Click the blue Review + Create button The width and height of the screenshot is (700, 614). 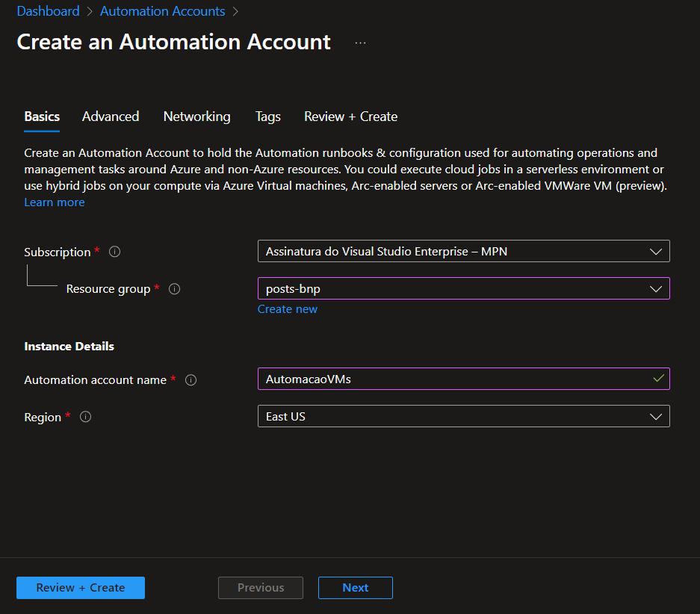81,588
